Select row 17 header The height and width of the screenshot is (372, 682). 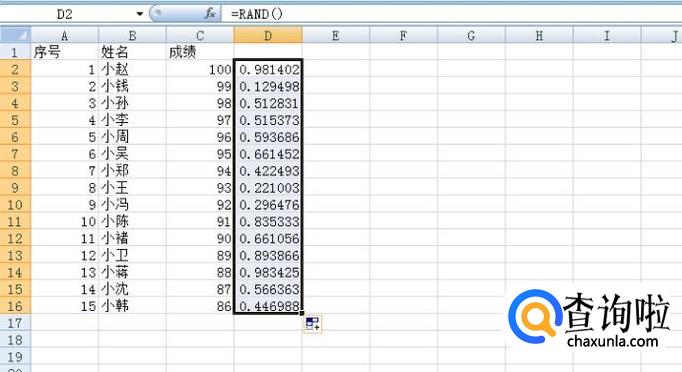[x=15, y=323]
